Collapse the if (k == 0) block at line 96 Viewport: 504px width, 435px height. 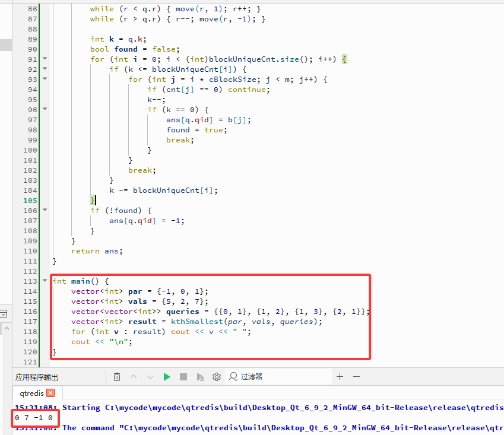pos(45,109)
